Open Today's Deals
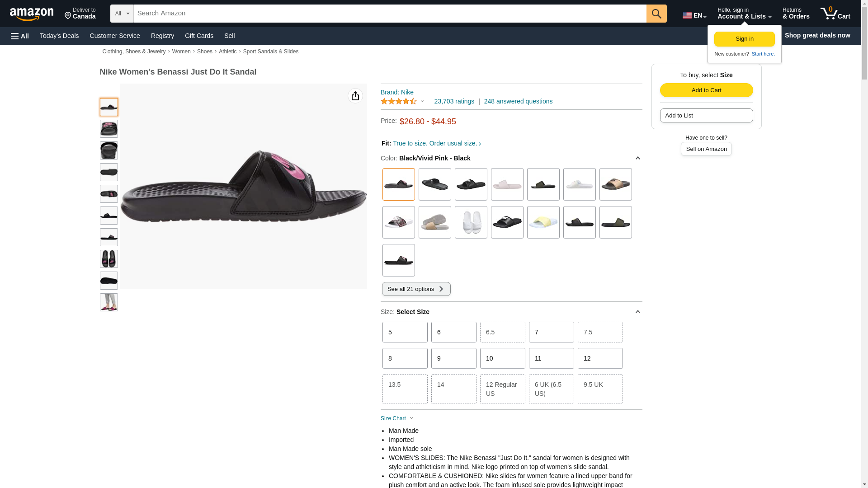The height and width of the screenshot is (488, 868). click(59, 36)
